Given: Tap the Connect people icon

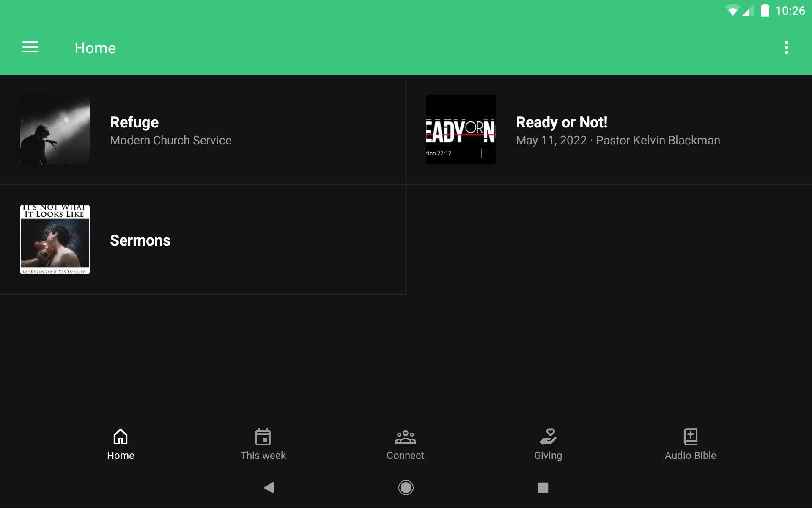Looking at the screenshot, I should (405, 436).
